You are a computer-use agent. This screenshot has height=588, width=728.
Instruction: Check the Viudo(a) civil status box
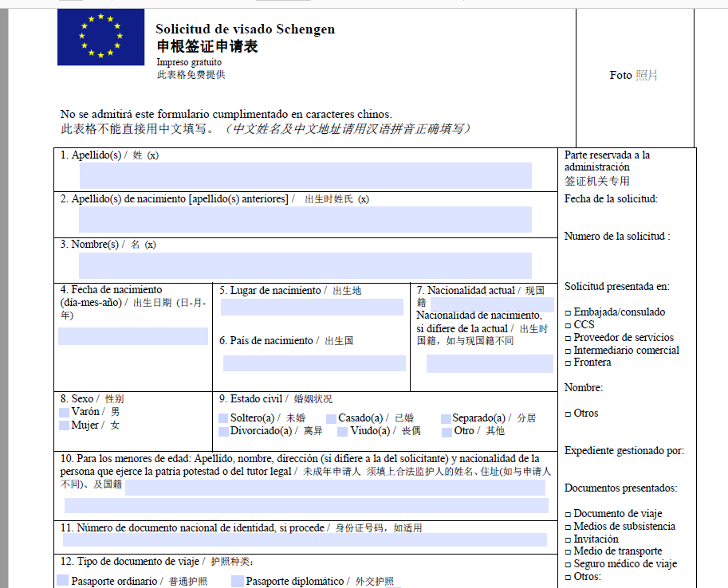(x=343, y=432)
